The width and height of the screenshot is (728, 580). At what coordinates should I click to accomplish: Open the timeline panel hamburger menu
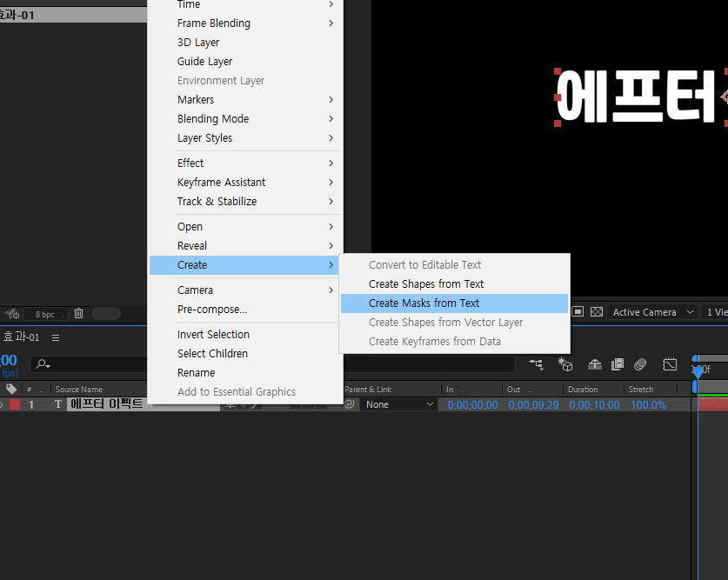[x=56, y=337]
